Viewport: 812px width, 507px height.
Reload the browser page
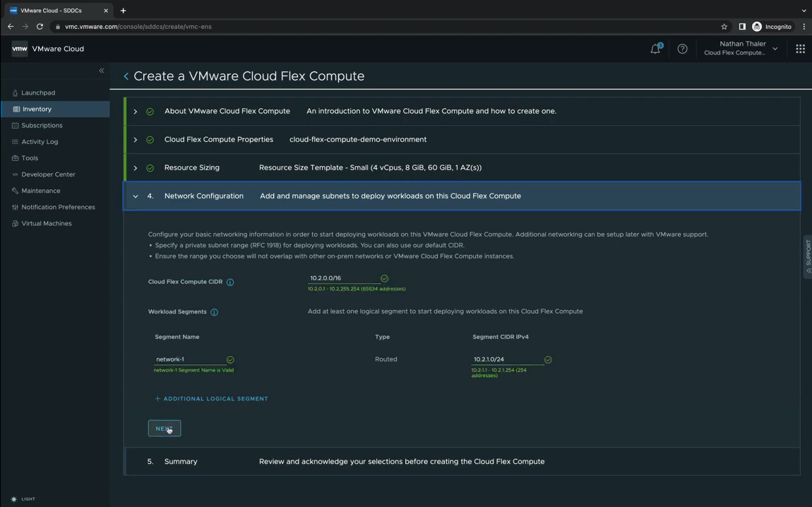[40, 26]
